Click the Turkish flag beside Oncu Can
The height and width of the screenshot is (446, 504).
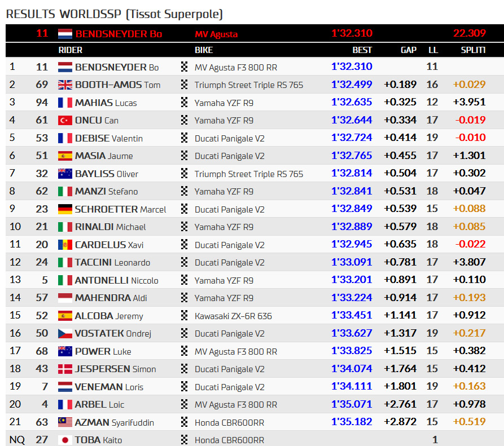pyautogui.click(x=65, y=121)
